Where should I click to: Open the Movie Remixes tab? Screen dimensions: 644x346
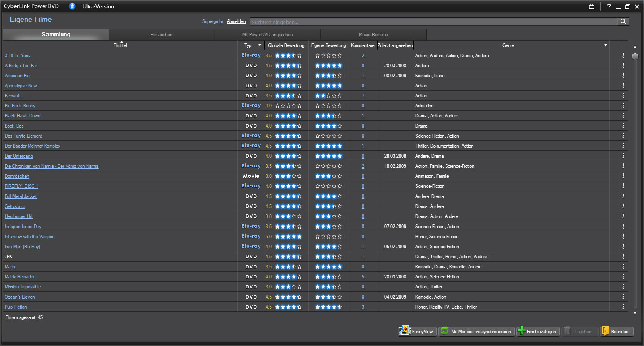[373, 35]
